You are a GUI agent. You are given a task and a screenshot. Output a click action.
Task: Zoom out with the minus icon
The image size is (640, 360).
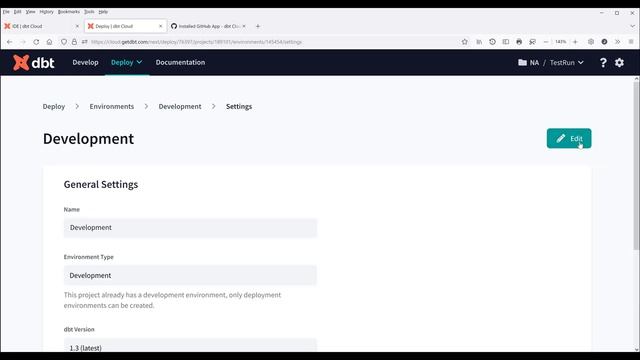click(x=546, y=42)
